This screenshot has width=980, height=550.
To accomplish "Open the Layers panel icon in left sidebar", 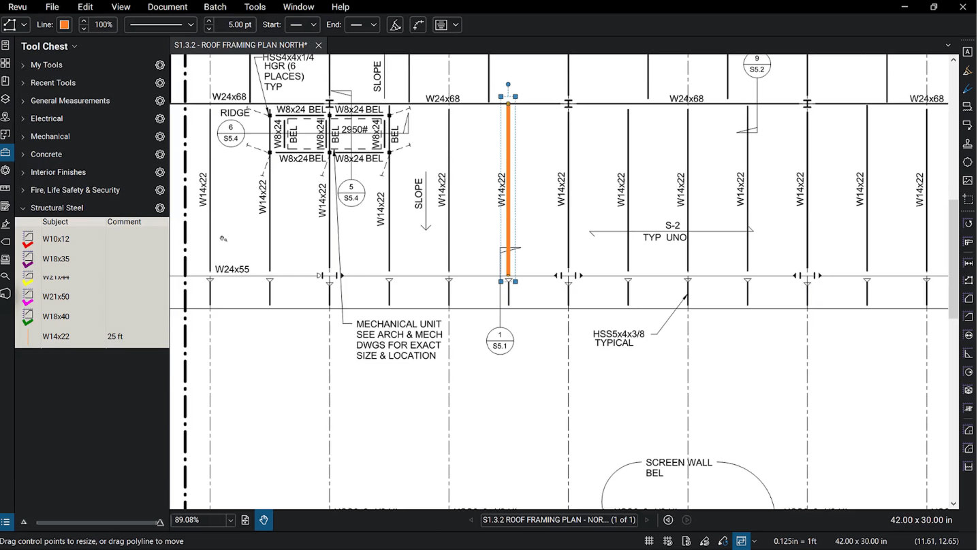I will pyautogui.click(x=5, y=99).
